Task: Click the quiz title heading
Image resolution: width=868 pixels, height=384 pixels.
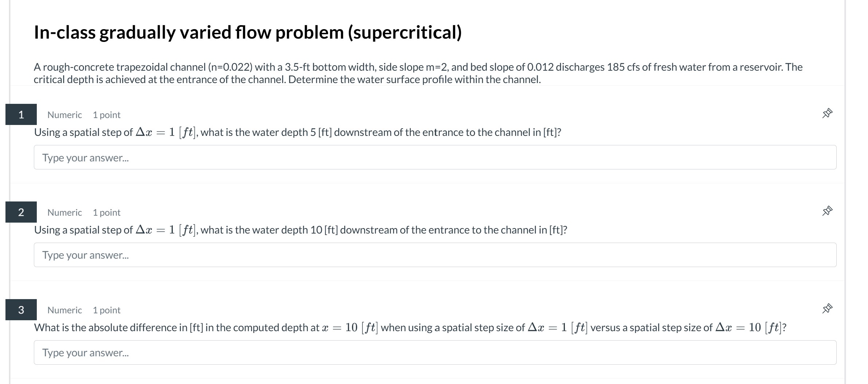Action: click(248, 32)
